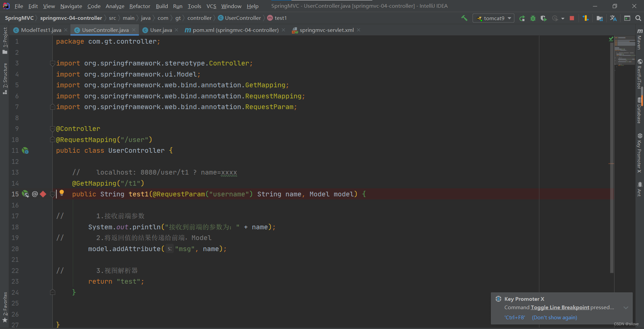The width and height of the screenshot is (644, 329).
Task: Click the translation plugin icon in toolbar
Action: (613, 18)
